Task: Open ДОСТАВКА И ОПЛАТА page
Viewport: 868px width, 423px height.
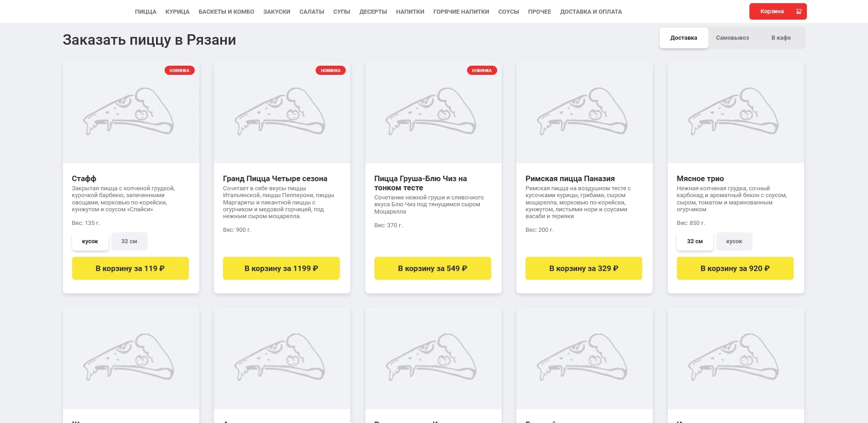Action: 591,12
